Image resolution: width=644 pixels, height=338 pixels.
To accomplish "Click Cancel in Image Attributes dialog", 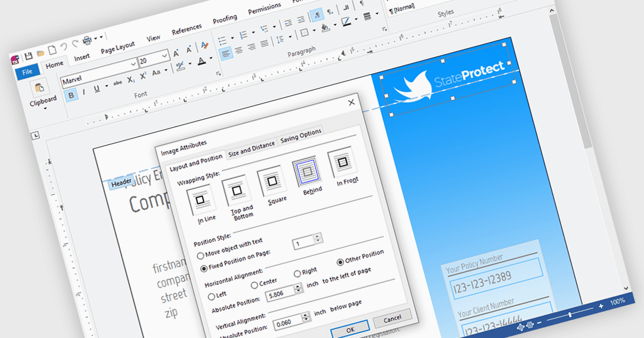I will coord(392,317).
